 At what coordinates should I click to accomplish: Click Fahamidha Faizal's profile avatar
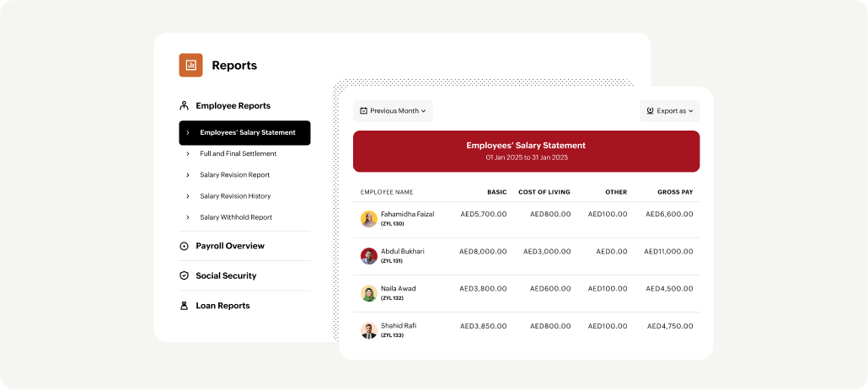pos(368,219)
